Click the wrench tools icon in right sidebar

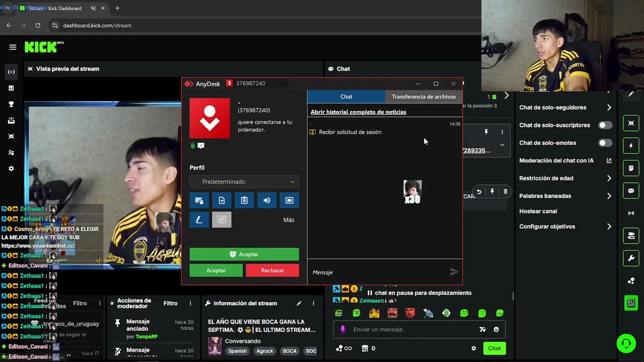click(631, 258)
